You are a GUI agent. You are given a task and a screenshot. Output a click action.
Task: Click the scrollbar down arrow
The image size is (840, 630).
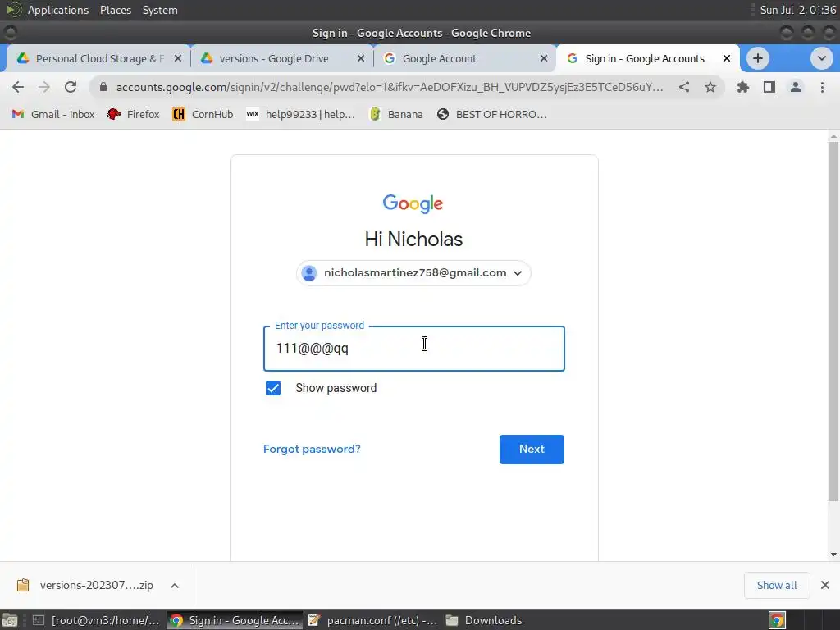[833, 555]
